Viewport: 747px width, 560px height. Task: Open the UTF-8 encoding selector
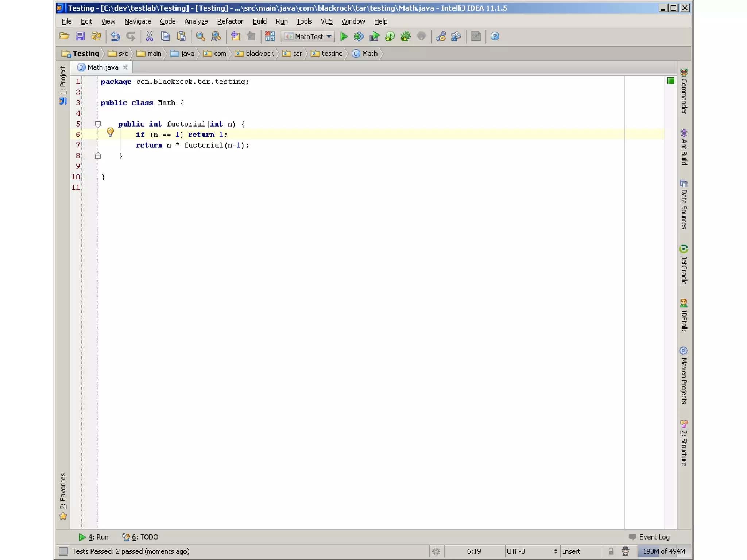[531, 551]
